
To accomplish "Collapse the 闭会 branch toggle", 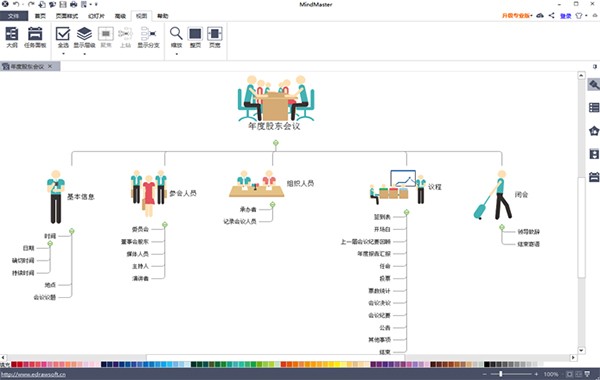I will (502, 227).
